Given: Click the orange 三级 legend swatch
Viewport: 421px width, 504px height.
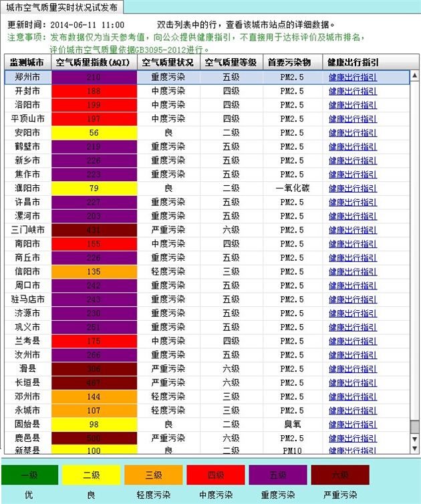Looking at the screenshot, I should (154, 475).
